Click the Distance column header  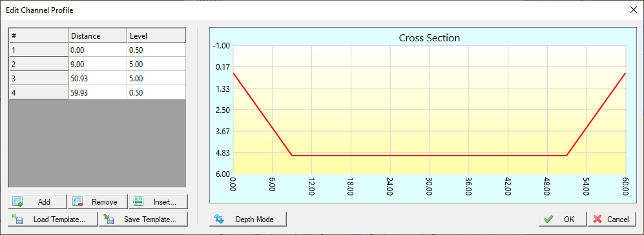pyautogui.click(x=98, y=36)
